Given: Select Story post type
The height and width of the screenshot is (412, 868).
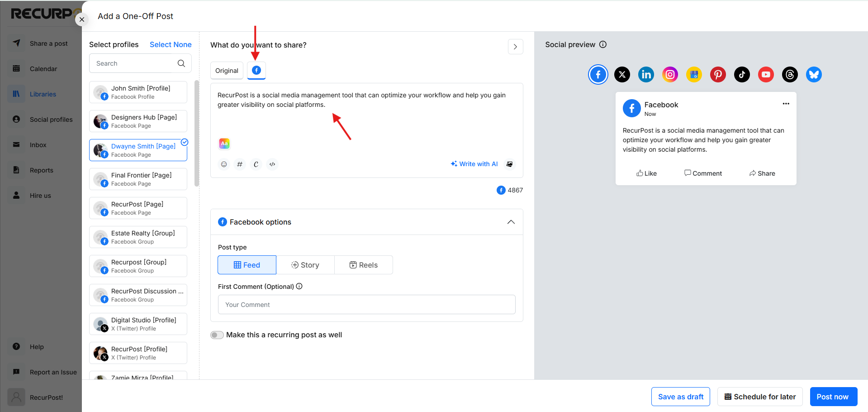Looking at the screenshot, I should pos(305,265).
